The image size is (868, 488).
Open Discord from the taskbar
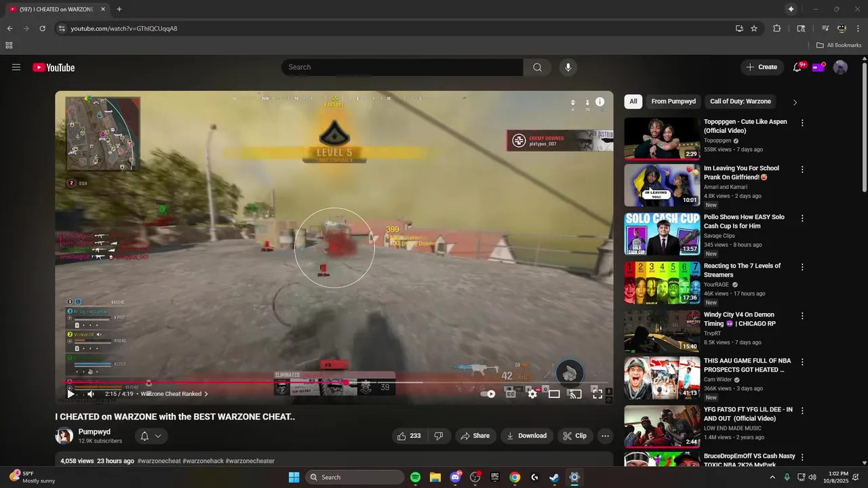456,477
